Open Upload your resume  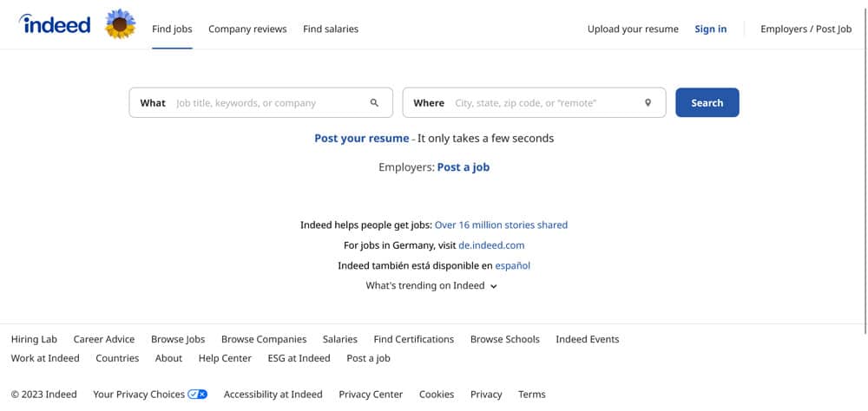pyautogui.click(x=633, y=29)
